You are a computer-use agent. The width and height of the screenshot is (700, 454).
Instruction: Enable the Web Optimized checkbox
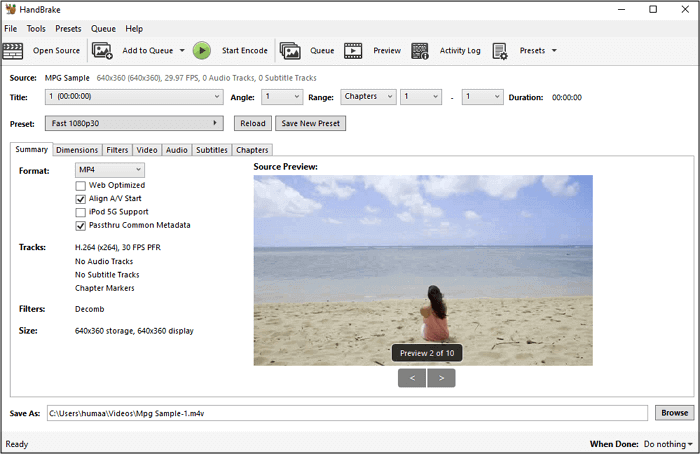pyautogui.click(x=80, y=185)
